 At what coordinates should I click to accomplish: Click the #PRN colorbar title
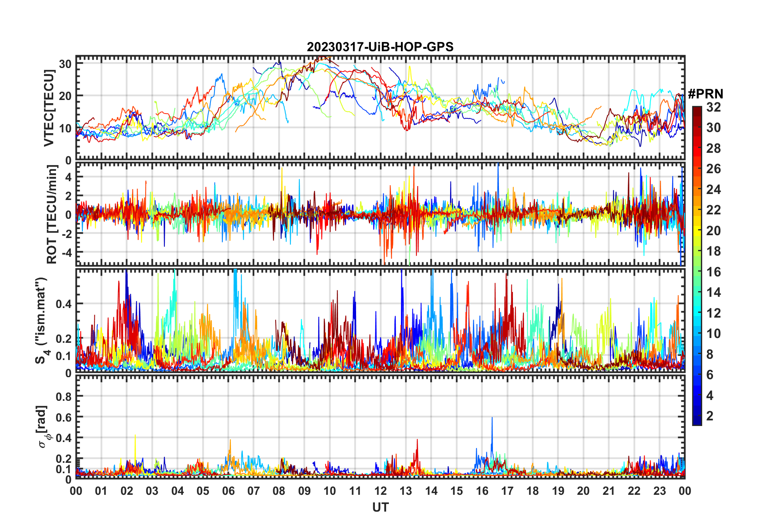pyautogui.click(x=705, y=94)
